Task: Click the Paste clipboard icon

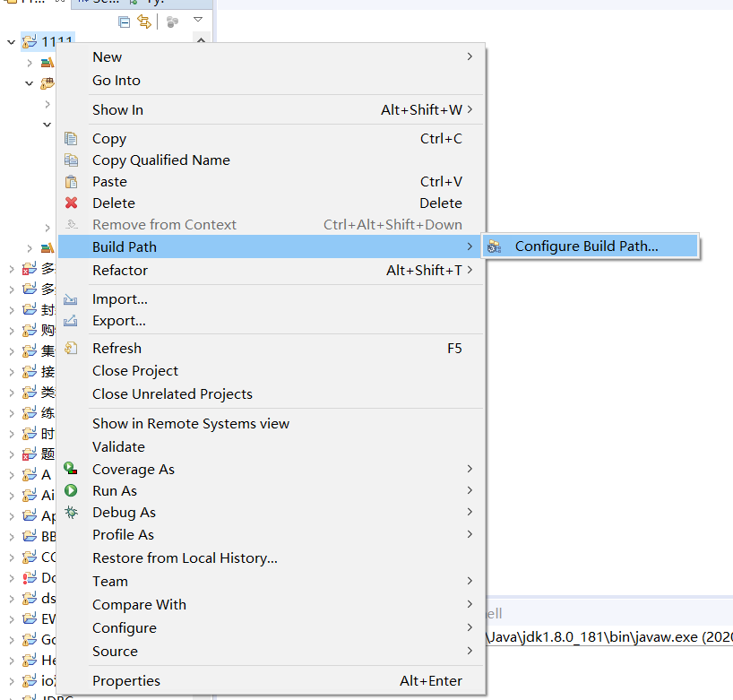Action: click(x=71, y=181)
